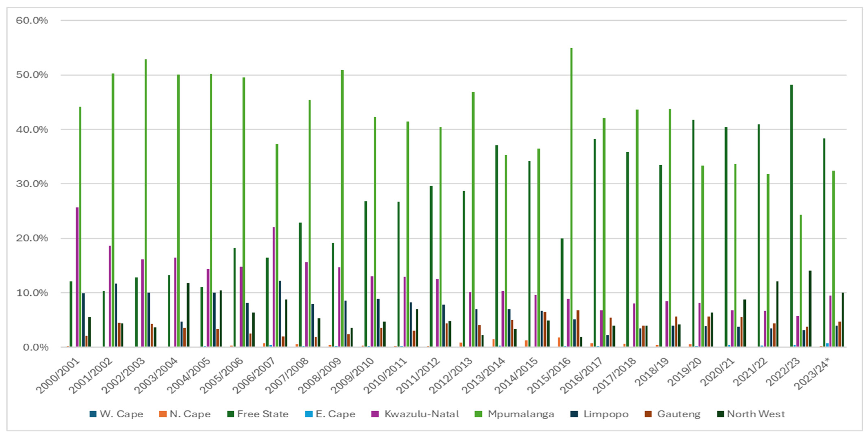This screenshot has width=868, height=437.
Task: Click the N. Cape orange legend swatch
Action: click(x=163, y=414)
